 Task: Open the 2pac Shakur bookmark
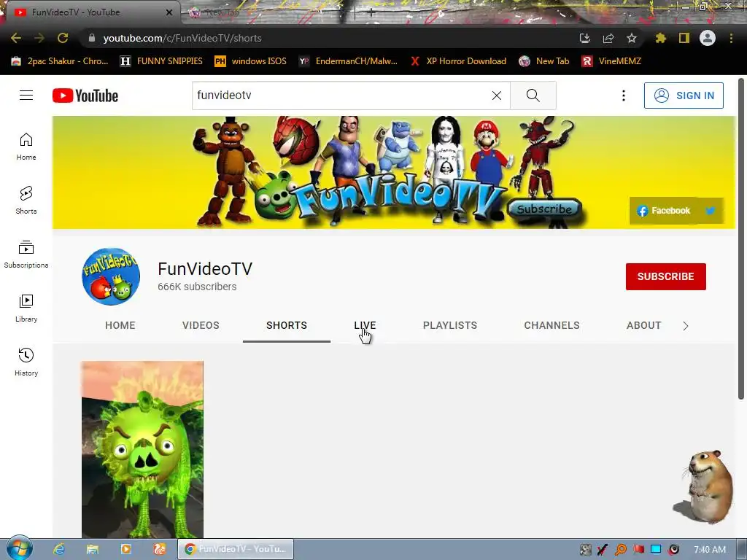tap(60, 61)
